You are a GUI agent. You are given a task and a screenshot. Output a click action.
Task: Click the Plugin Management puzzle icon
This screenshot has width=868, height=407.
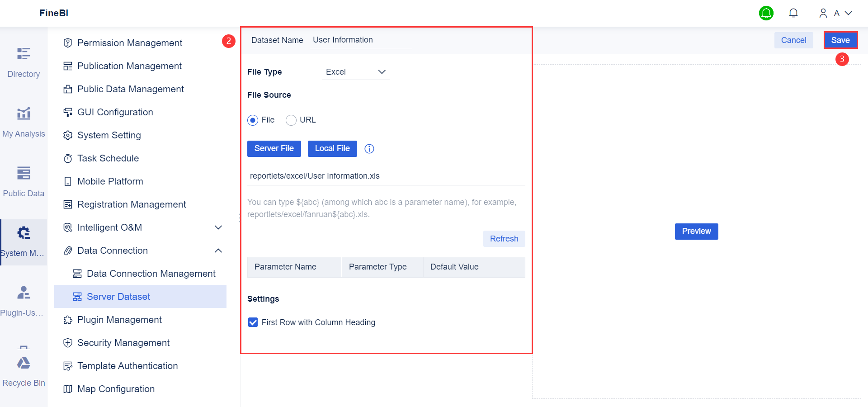(x=68, y=320)
